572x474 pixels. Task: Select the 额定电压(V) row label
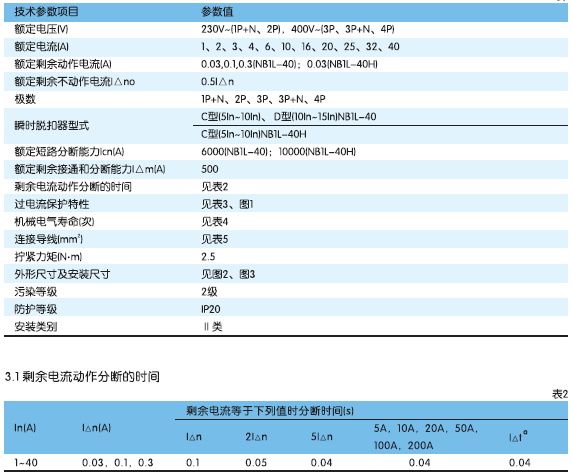click(x=41, y=29)
